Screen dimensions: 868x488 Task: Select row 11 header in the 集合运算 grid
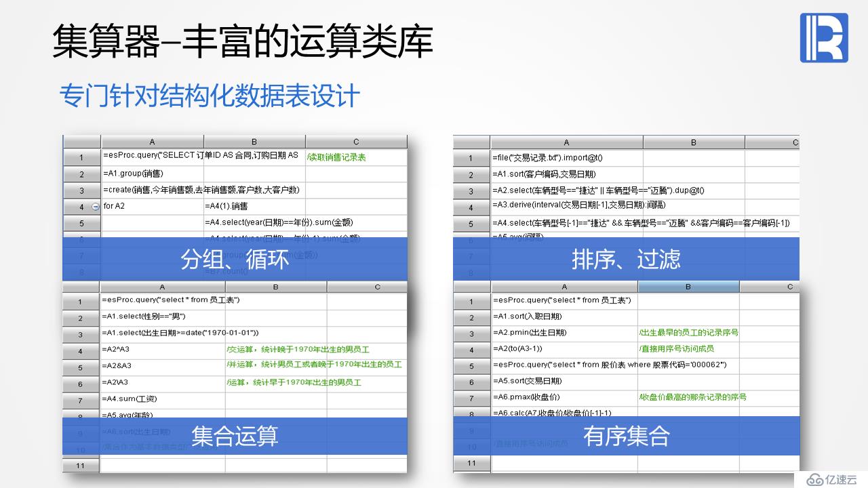point(81,465)
